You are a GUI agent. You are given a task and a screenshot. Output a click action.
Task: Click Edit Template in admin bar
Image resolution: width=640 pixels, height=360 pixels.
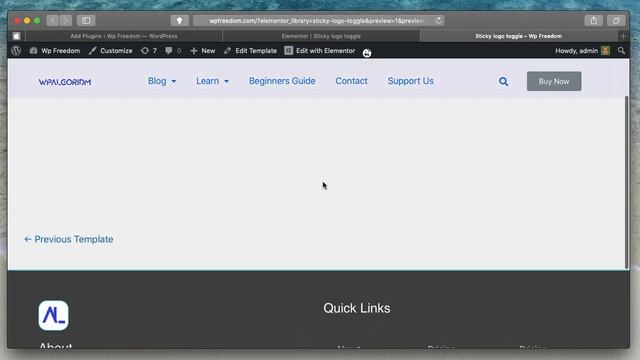250,51
